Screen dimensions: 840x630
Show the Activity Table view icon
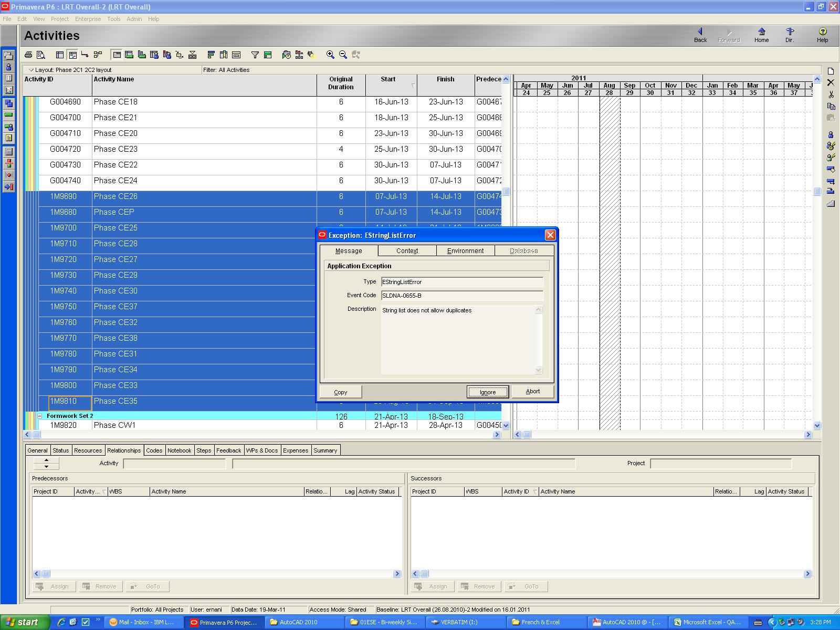coord(60,55)
